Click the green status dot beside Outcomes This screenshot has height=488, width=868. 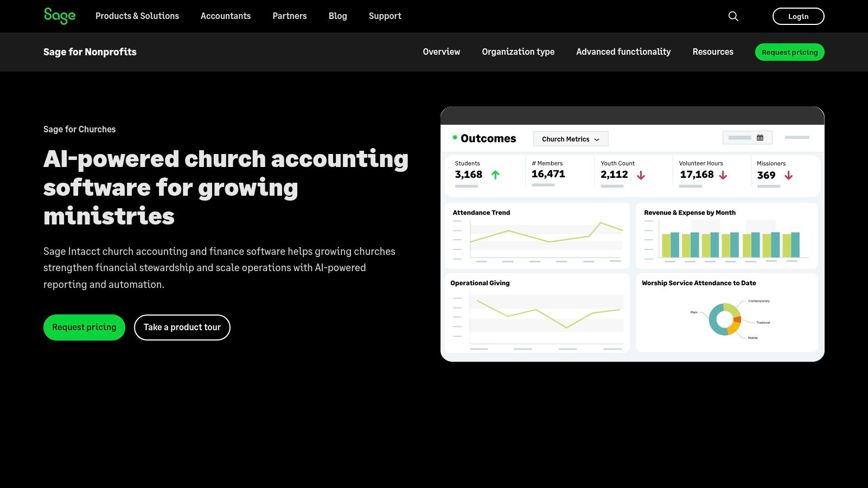[x=455, y=137]
